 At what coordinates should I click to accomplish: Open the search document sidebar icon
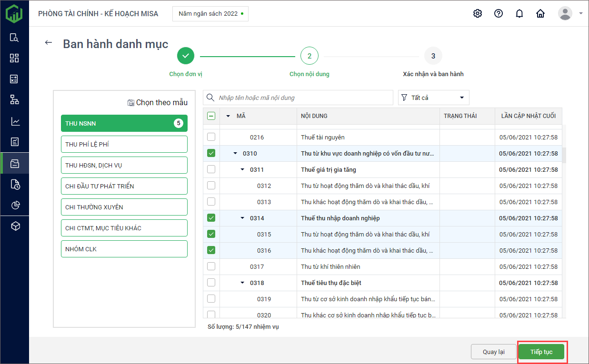click(14, 38)
